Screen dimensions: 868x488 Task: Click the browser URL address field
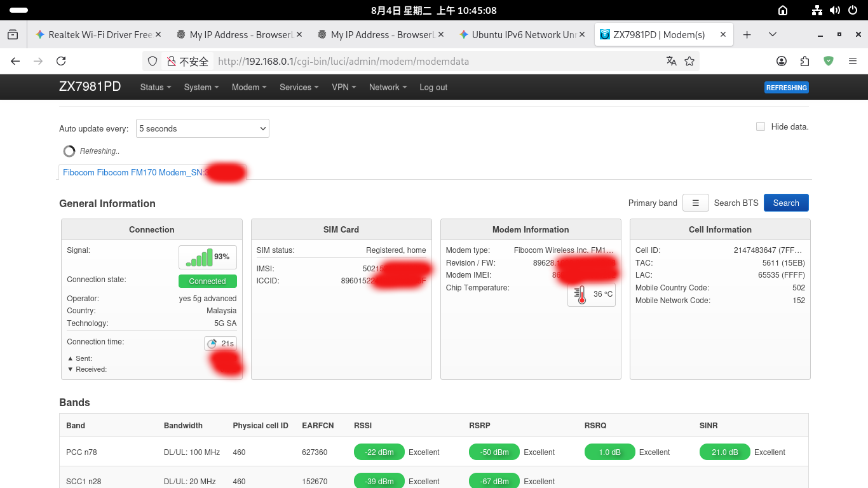click(419, 61)
